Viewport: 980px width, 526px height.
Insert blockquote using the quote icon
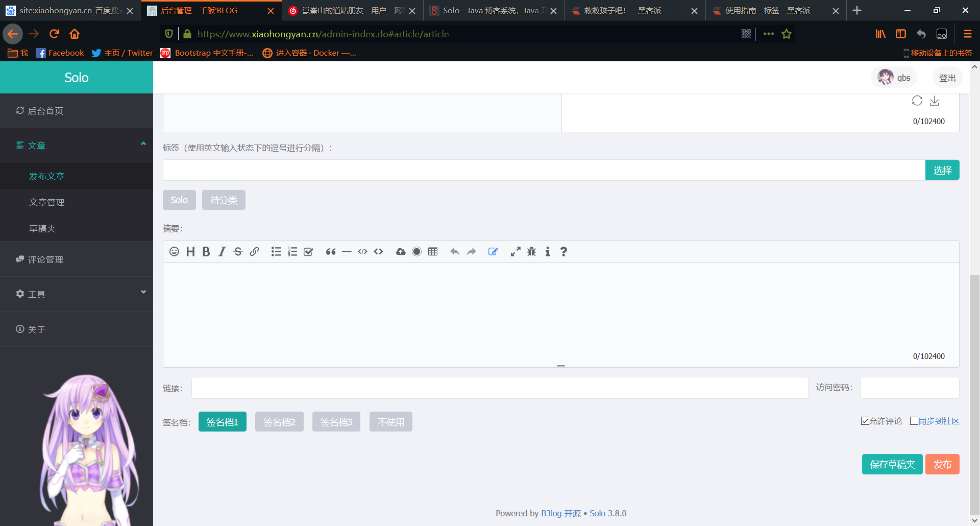coord(331,252)
